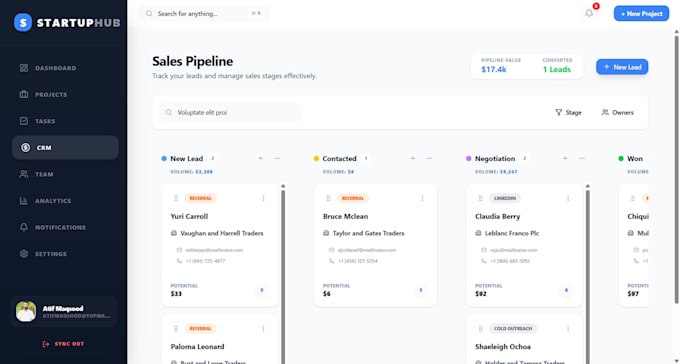The width and height of the screenshot is (680, 364).
Task: Open Settings in the sidebar
Action: click(x=65, y=254)
